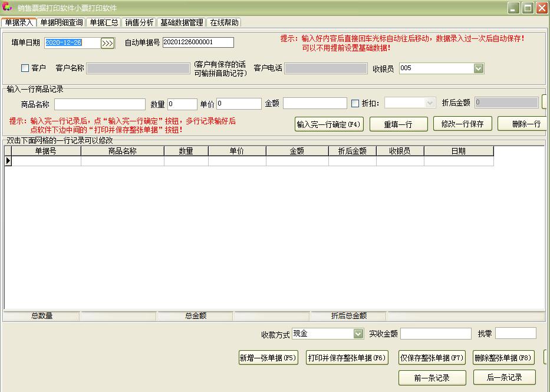Click into the 商品名称 input field
Screen dimensions: 550x392
point(100,104)
